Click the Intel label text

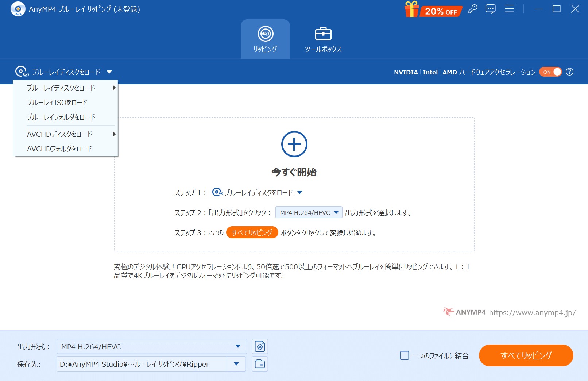[x=430, y=72]
